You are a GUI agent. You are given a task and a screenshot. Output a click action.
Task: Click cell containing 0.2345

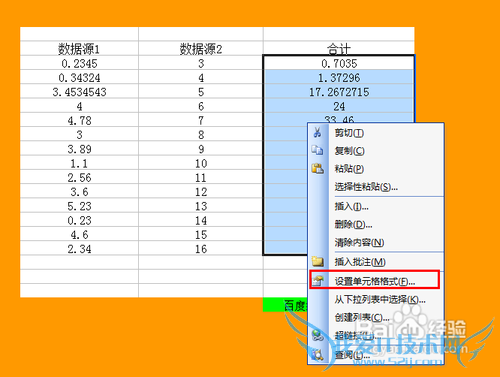click(79, 63)
